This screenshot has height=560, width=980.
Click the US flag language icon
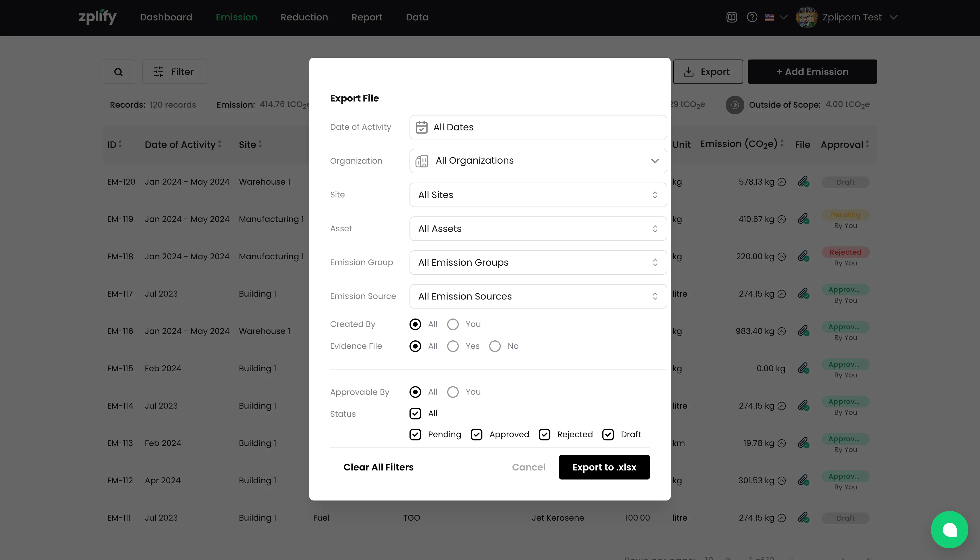pos(770,17)
